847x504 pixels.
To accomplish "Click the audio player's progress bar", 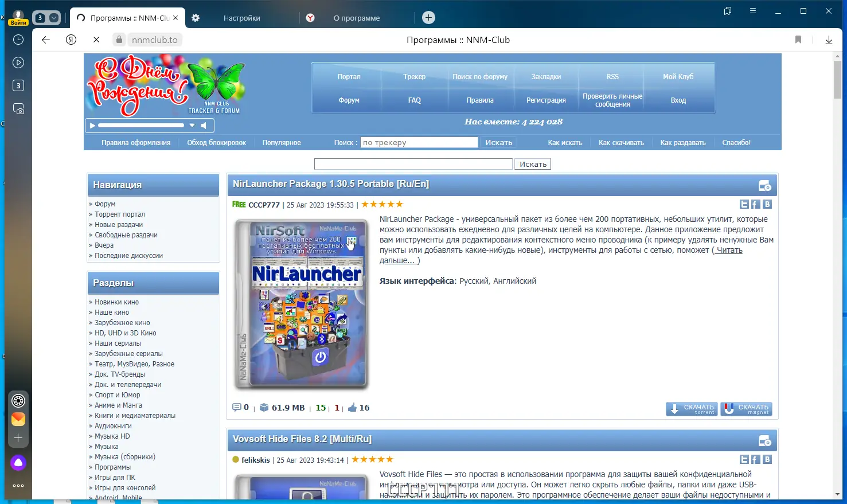I will click(141, 125).
